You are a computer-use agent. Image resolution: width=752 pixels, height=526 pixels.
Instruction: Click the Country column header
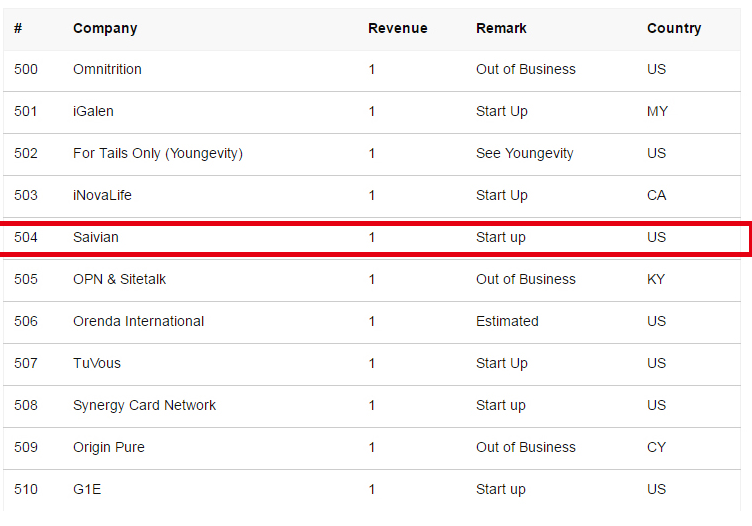(674, 28)
